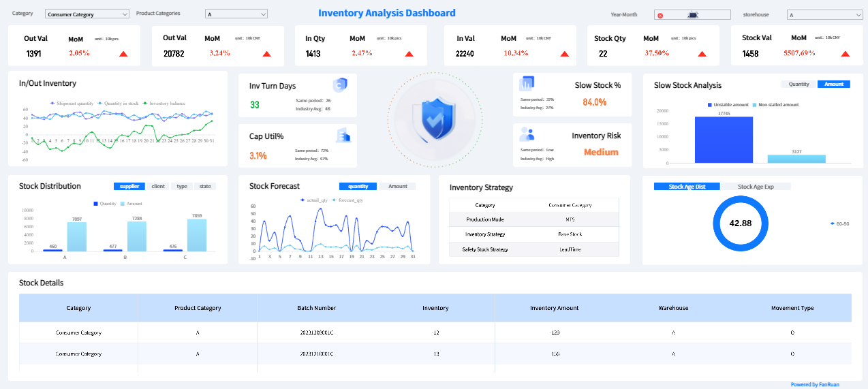Click the Inv Turn Days card icon
This screenshot has width=868, height=389.
click(341, 84)
